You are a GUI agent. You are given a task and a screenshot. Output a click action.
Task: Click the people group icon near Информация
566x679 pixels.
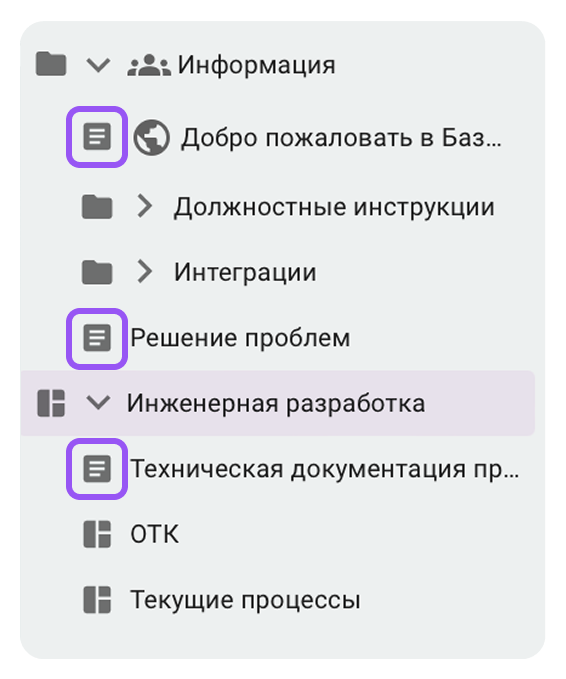click(x=149, y=65)
